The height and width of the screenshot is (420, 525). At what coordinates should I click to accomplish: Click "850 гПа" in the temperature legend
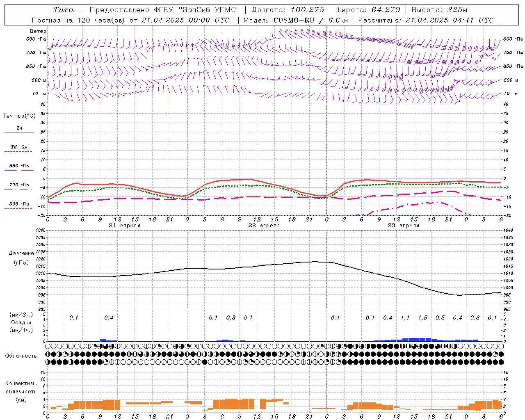pos(19,166)
